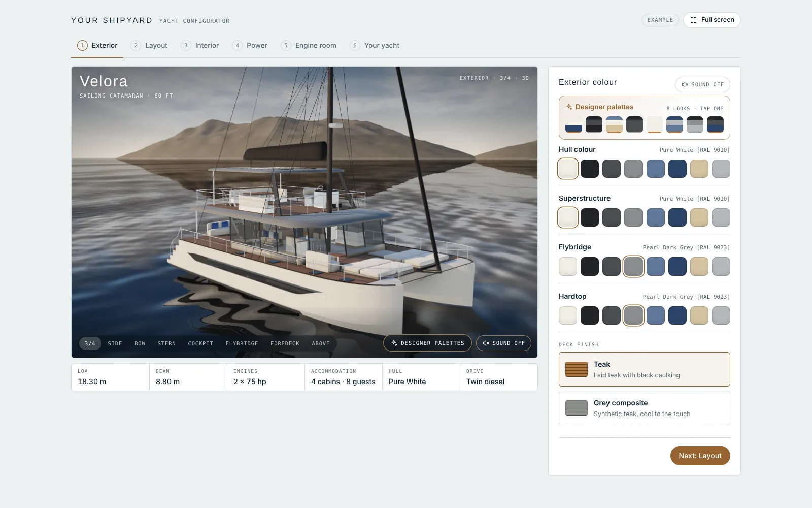This screenshot has height=508, width=812.
Task: Show the Foredeck camera view
Action: click(x=285, y=343)
